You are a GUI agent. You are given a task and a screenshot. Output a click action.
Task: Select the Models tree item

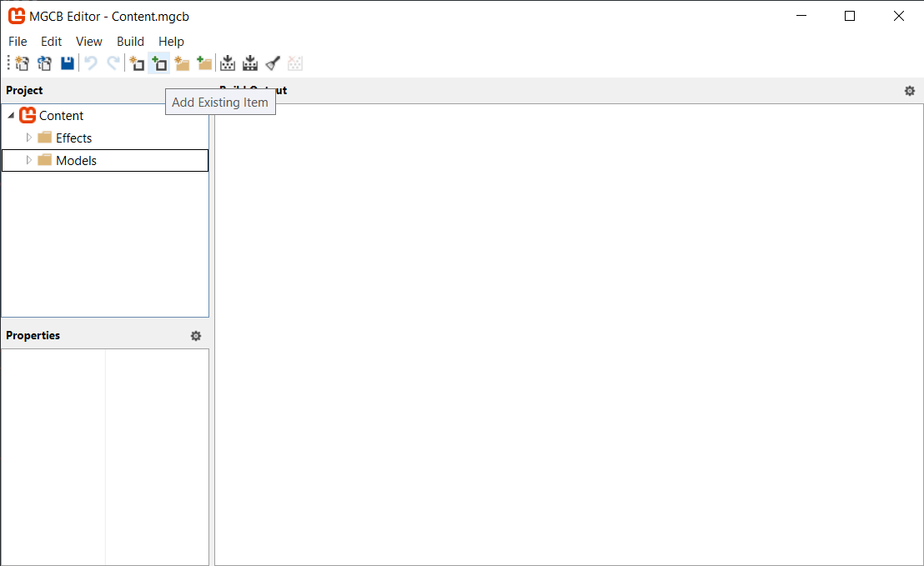(x=105, y=160)
